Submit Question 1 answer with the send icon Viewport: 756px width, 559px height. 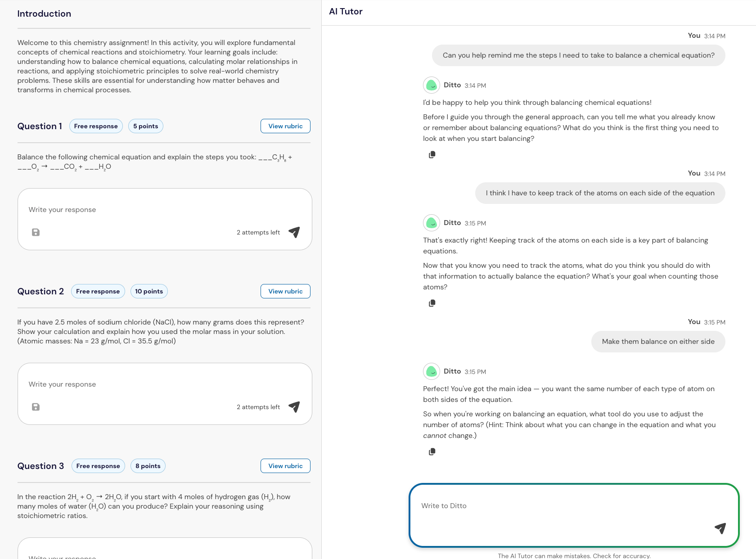point(294,232)
